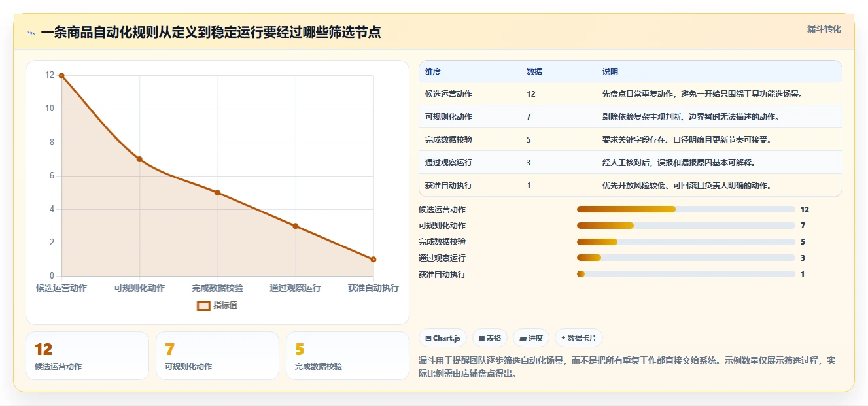Click the 漏斗转化 label in the header

(x=824, y=29)
